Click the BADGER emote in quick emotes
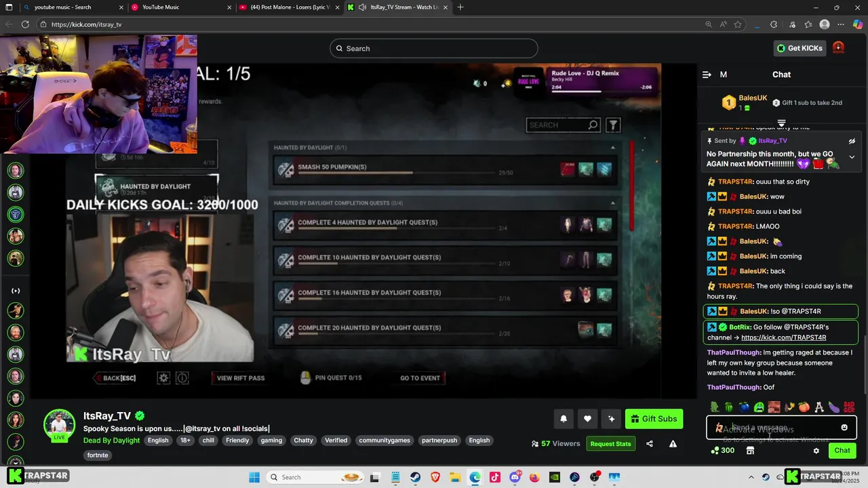 (x=849, y=407)
